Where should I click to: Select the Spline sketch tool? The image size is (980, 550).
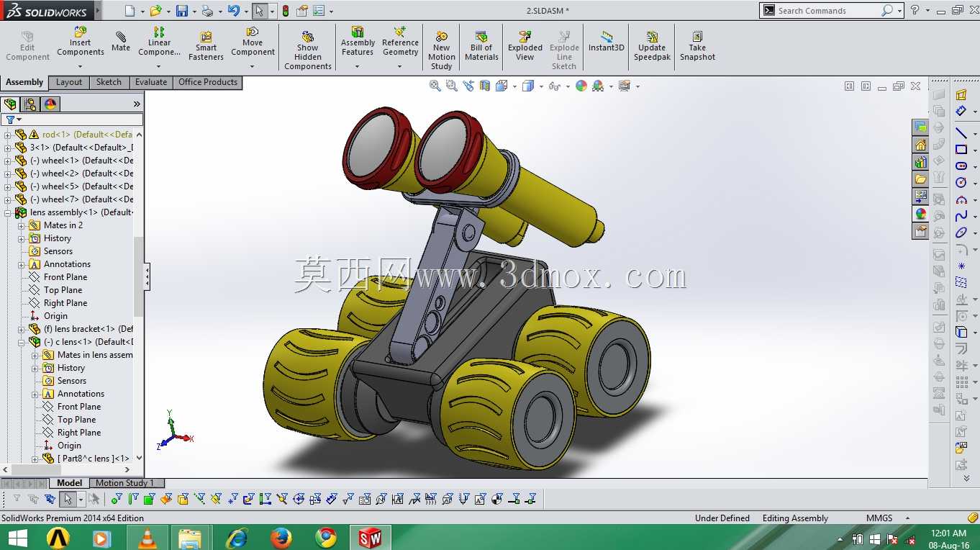[961, 216]
